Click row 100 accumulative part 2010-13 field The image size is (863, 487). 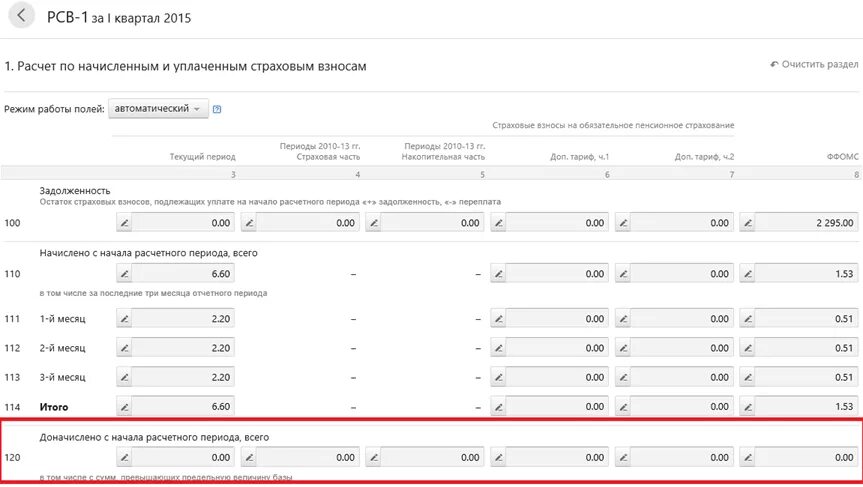[433, 223]
